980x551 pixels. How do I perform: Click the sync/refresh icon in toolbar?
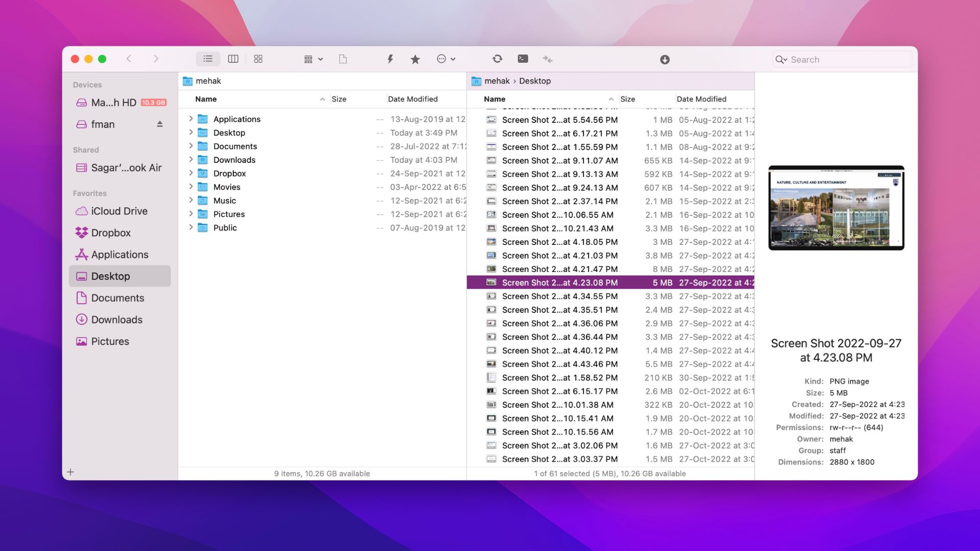(497, 59)
